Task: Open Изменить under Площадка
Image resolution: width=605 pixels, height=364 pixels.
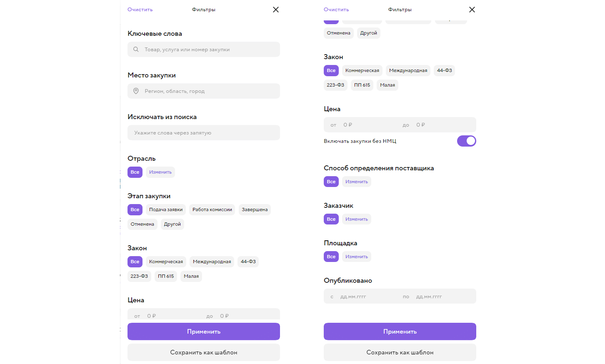Action: tap(357, 257)
